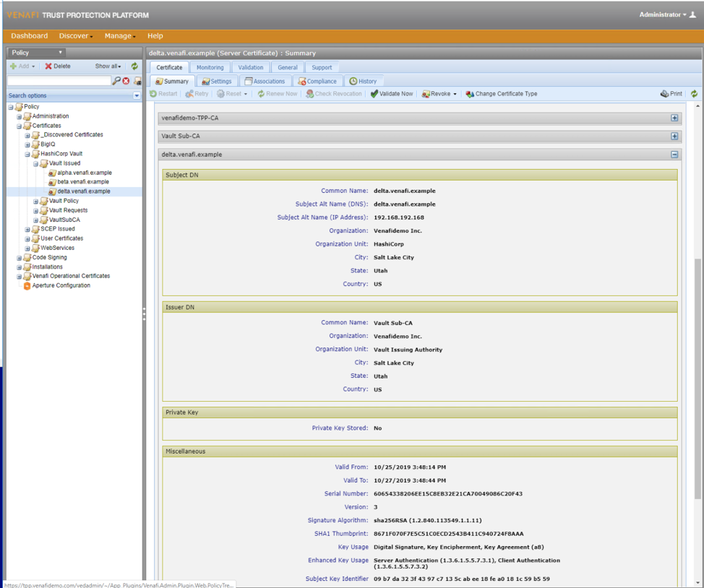Screen dimensions: 704x588
Task: Delete the selected tree object
Action: [58, 66]
